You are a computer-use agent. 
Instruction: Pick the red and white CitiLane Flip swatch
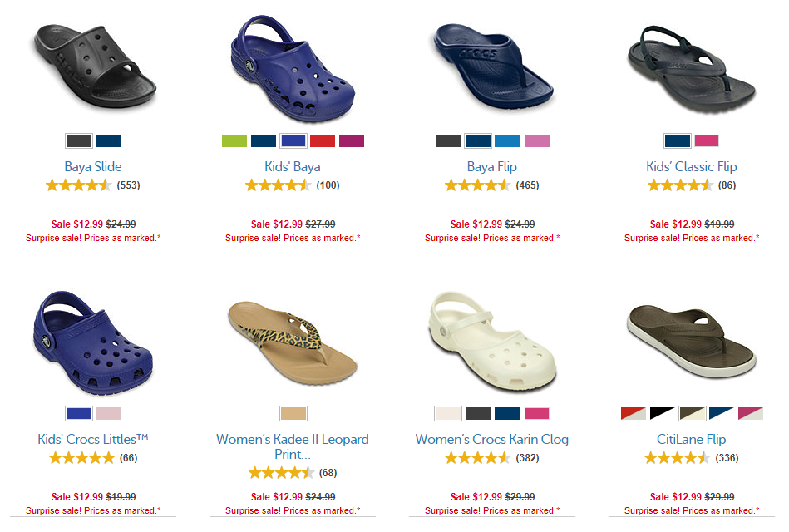(x=634, y=414)
